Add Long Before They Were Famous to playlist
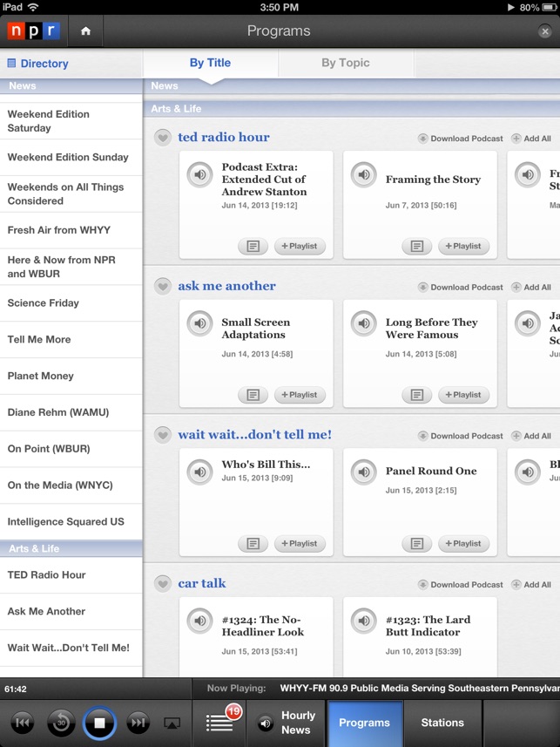 (463, 395)
